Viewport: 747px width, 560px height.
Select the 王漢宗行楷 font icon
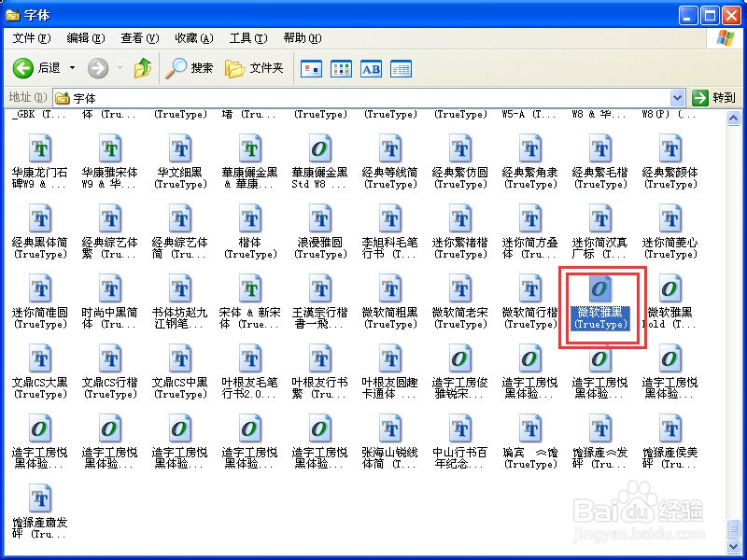(320, 288)
